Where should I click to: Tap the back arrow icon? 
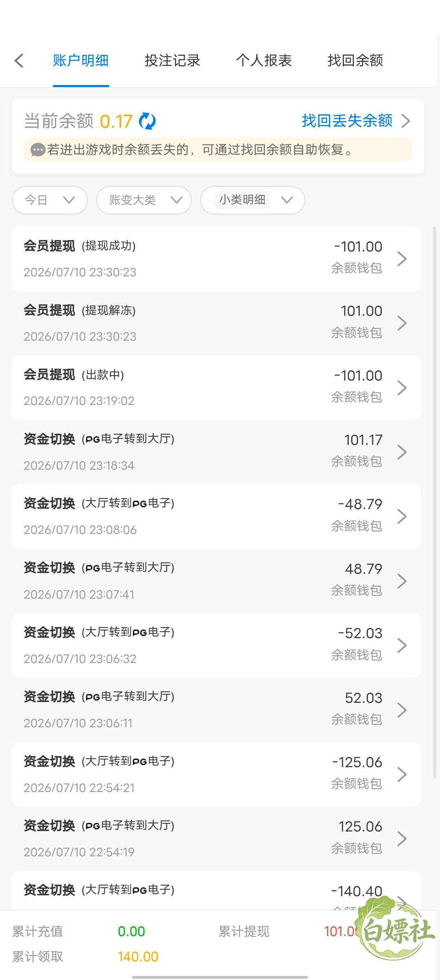tap(19, 61)
